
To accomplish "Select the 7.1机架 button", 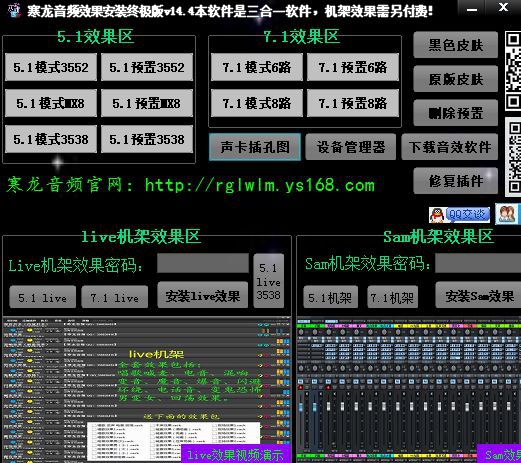I will pyautogui.click(x=392, y=297).
